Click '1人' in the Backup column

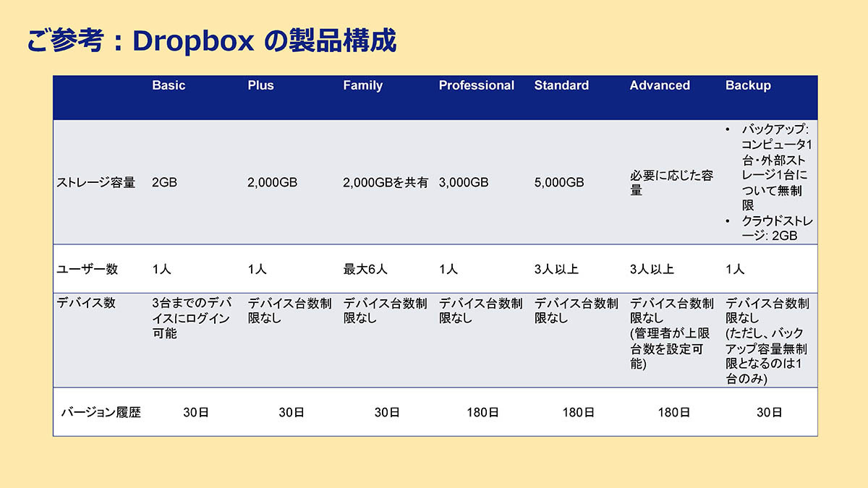(735, 269)
